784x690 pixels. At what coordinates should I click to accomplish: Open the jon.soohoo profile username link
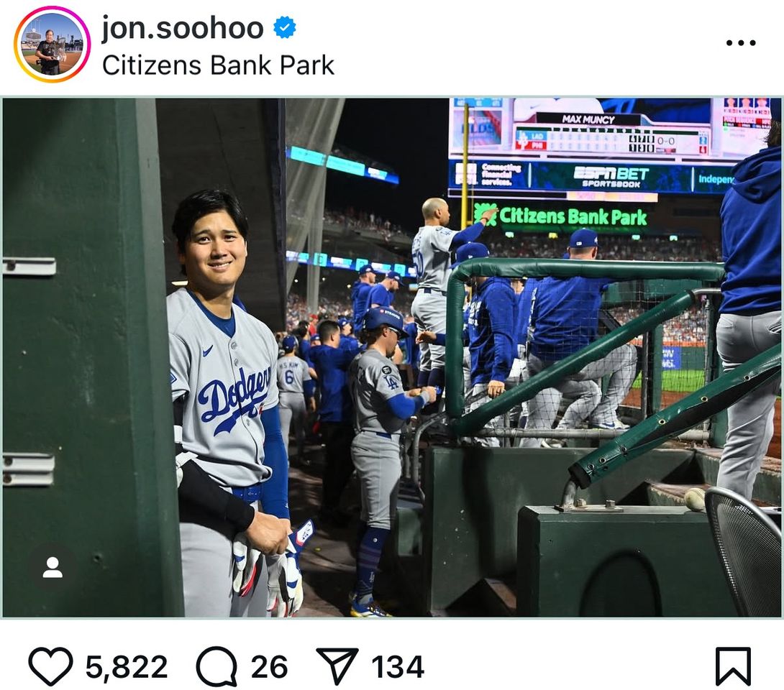182,28
